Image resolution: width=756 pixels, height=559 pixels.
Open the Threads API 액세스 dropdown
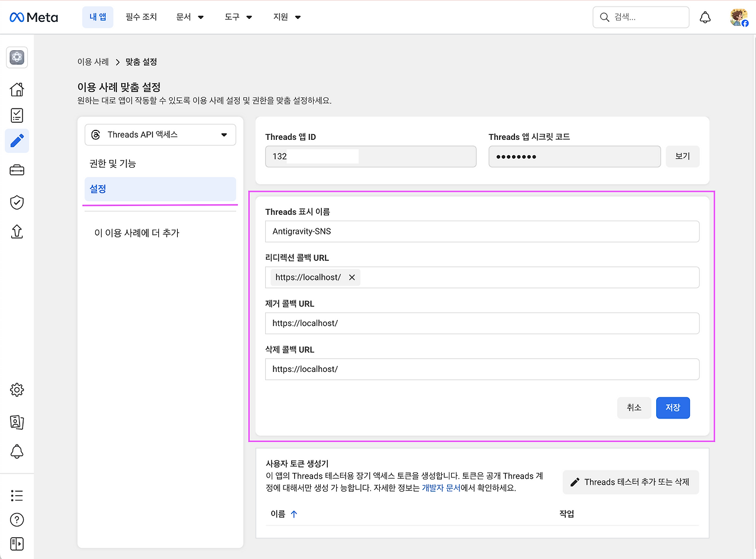click(x=160, y=135)
